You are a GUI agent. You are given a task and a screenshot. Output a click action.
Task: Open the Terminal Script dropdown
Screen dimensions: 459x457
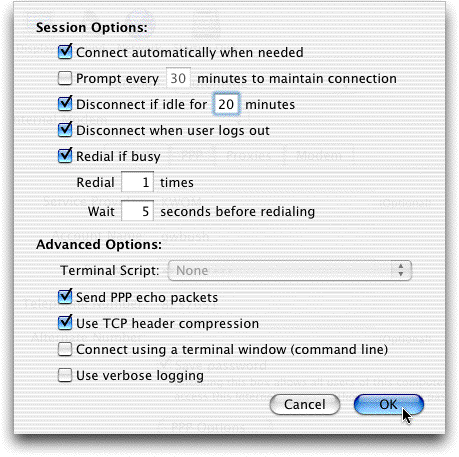click(290, 270)
